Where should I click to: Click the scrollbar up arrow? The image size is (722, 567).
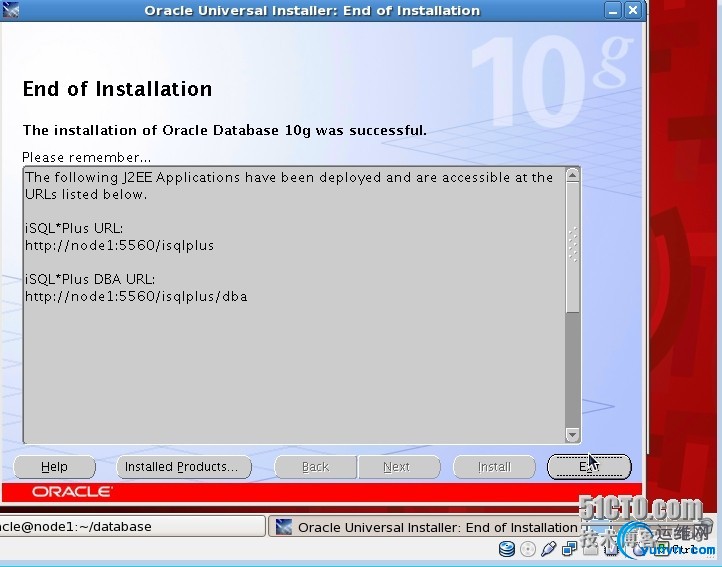(x=572, y=175)
